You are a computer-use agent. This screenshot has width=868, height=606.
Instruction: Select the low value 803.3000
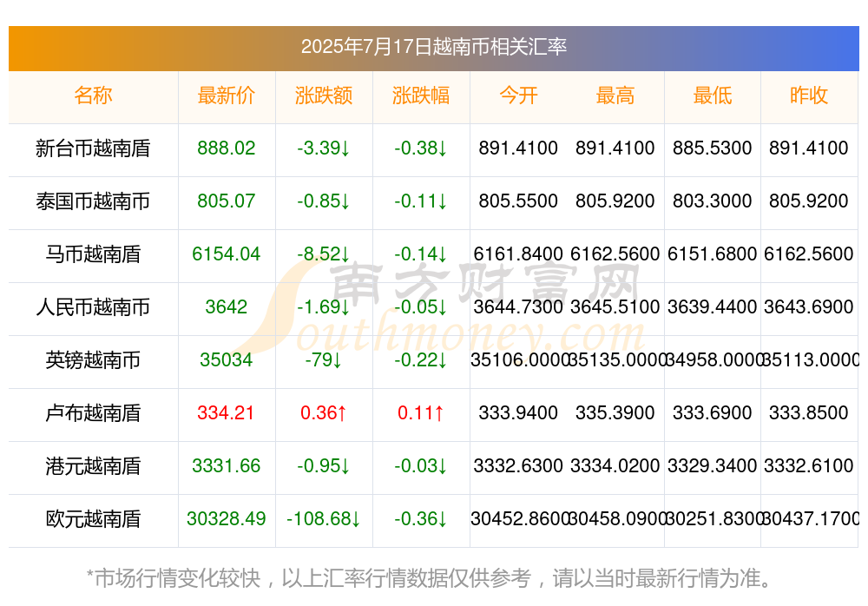[713, 201]
